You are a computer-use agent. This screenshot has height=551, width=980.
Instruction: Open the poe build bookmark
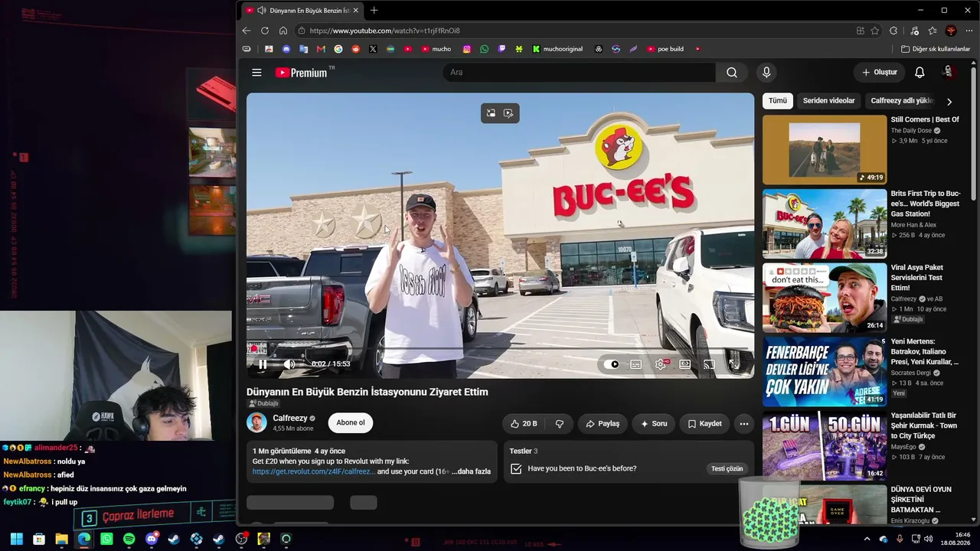665,49
